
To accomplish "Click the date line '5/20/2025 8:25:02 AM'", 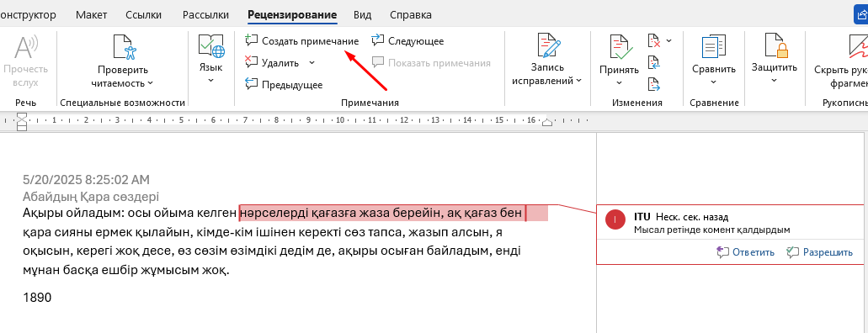I will click(87, 180).
